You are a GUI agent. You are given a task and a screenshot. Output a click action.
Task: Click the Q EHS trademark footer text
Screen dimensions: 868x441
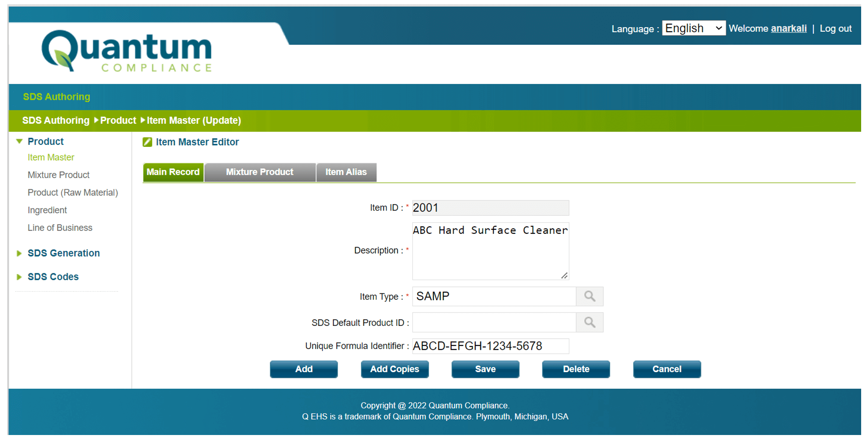(435, 417)
